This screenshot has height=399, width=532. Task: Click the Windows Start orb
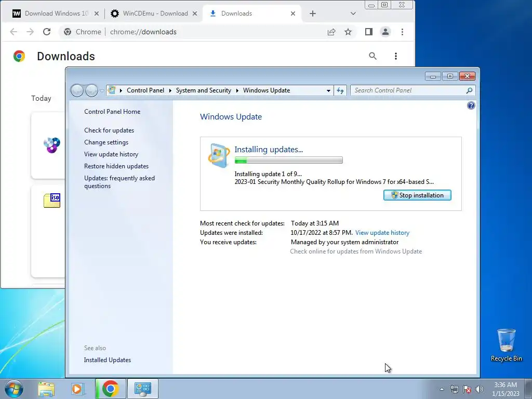coord(14,389)
